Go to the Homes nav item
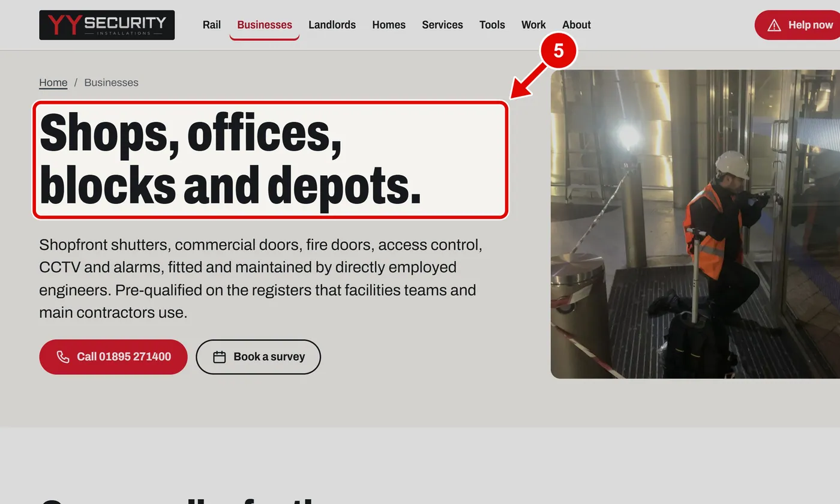 click(x=389, y=25)
